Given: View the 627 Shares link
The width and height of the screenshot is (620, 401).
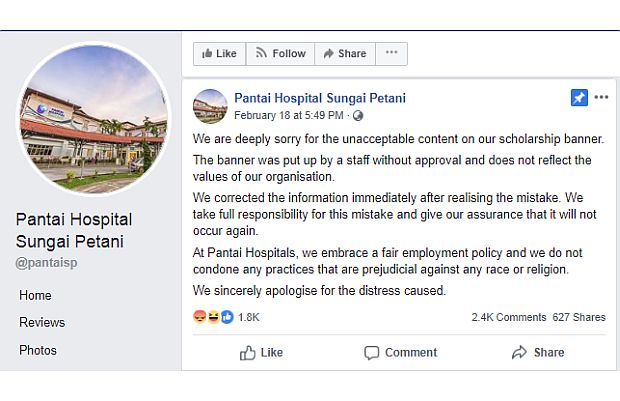Looking at the screenshot, I should pyautogui.click(x=579, y=317).
